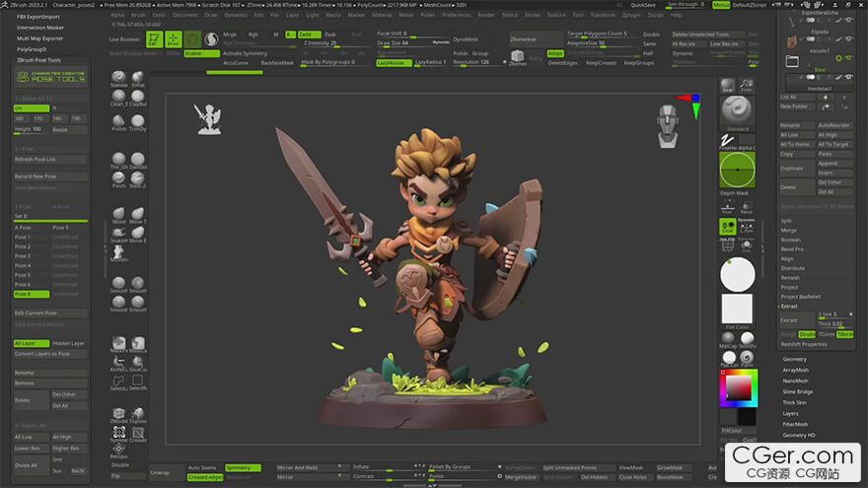
Task: Click the Floor grid icon
Action: coord(727,206)
